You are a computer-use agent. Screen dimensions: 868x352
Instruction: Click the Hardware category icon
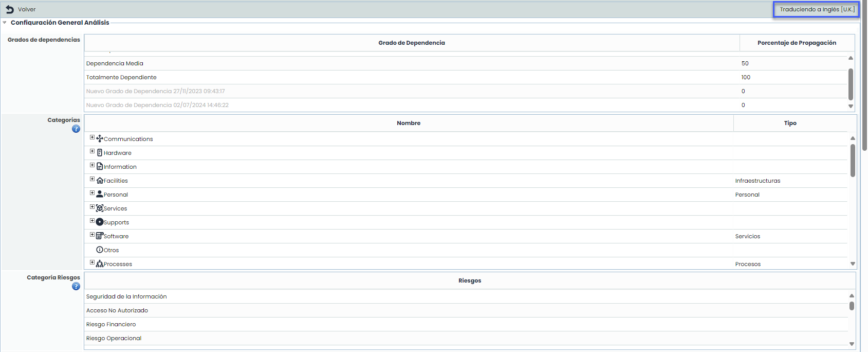coord(100,153)
